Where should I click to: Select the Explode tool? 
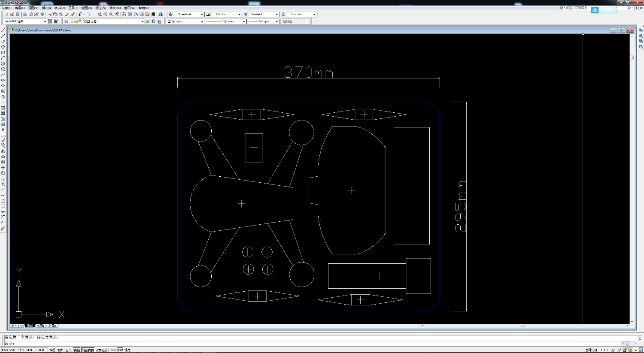pos(3,229)
